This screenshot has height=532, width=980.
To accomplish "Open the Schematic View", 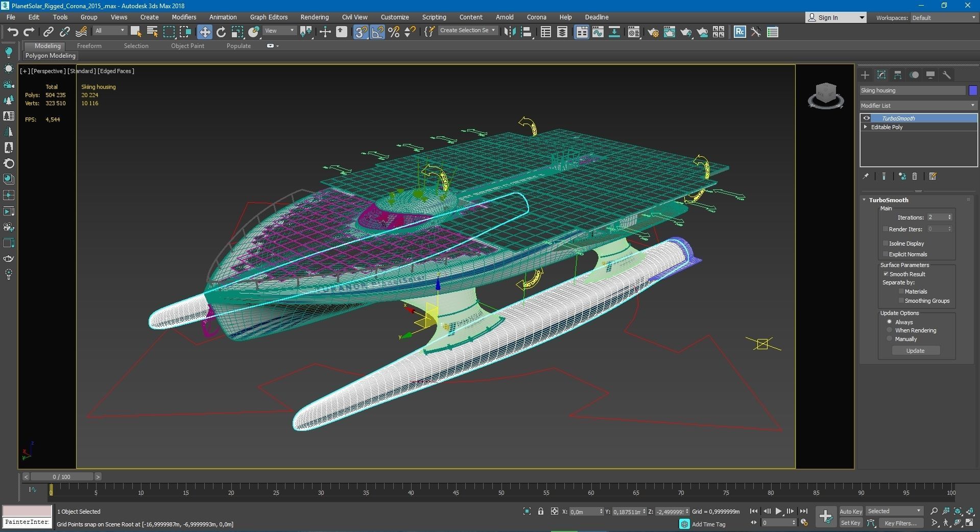I will click(614, 32).
